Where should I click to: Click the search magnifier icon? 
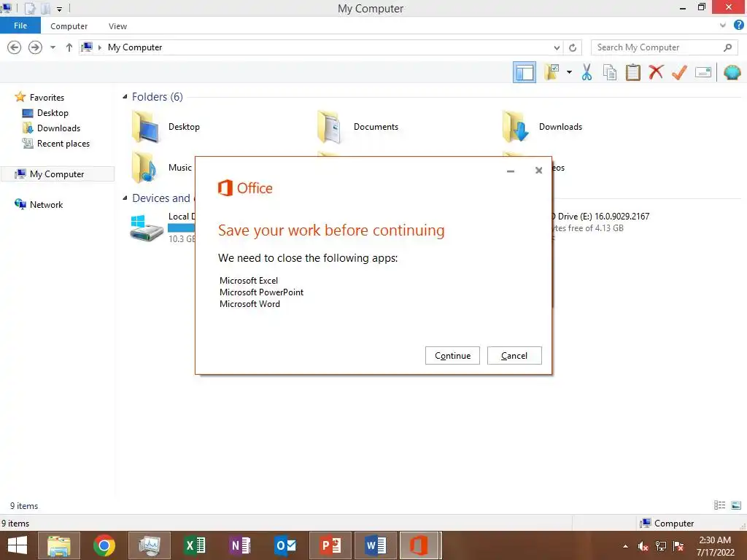click(x=727, y=47)
